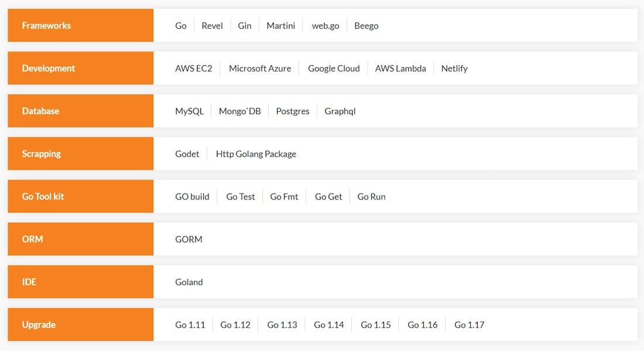Screen dimensions: 644x351
Task: Click AWS EC2 in Development row
Action: [x=193, y=68]
